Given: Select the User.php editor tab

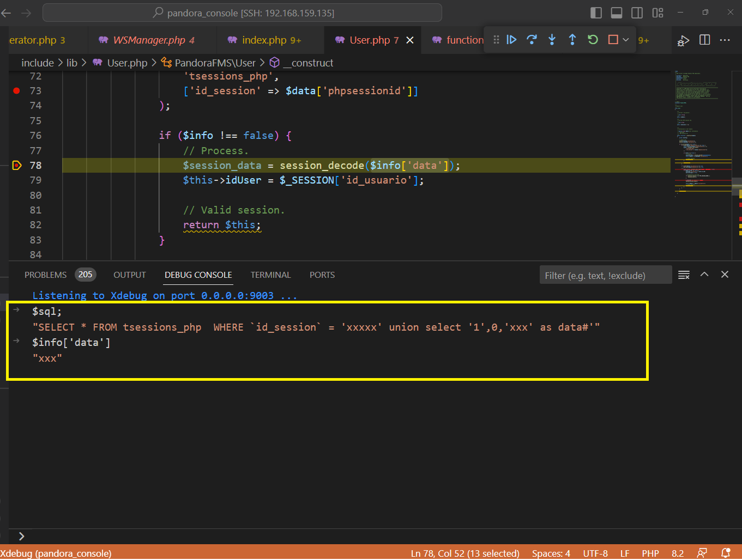Looking at the screenshot, I should pos(373,40).
